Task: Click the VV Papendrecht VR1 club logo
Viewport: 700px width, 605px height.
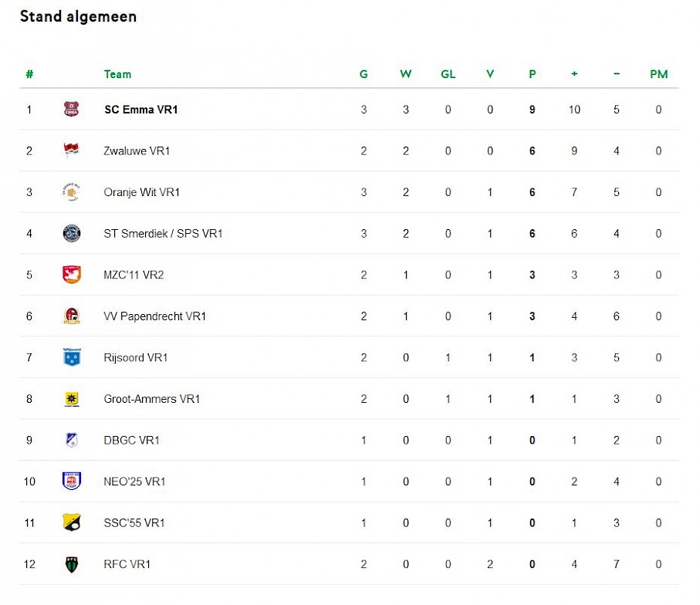Action: pyautogui.click(x=71, y=316)
